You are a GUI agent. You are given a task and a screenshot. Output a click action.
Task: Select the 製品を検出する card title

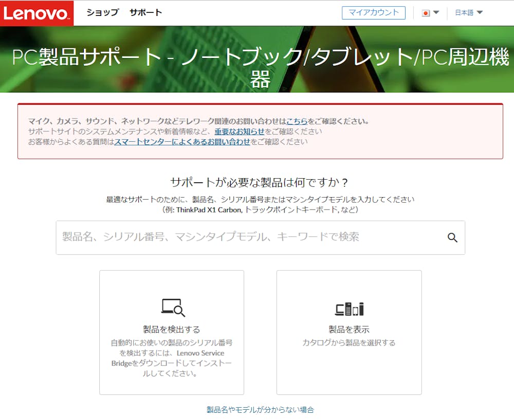coord(172,329)
